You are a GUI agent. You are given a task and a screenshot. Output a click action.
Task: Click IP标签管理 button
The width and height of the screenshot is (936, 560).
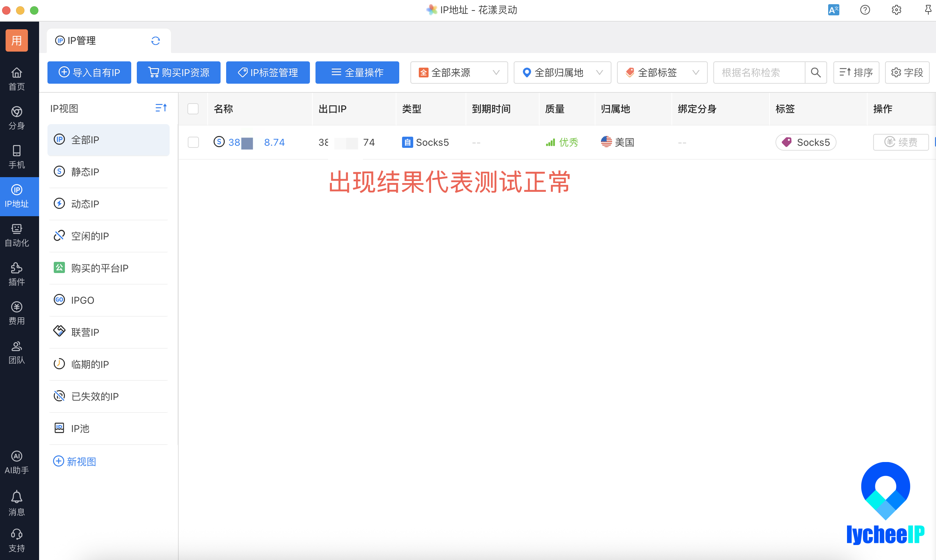[x=268, y=73]
